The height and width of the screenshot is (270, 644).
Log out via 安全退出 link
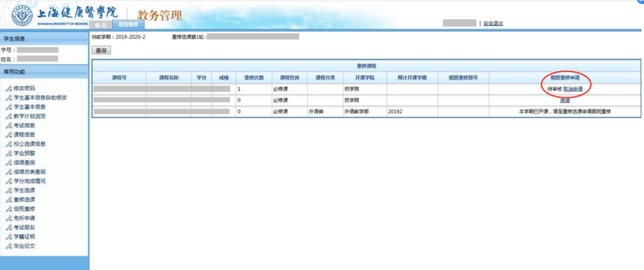(493, 23)
